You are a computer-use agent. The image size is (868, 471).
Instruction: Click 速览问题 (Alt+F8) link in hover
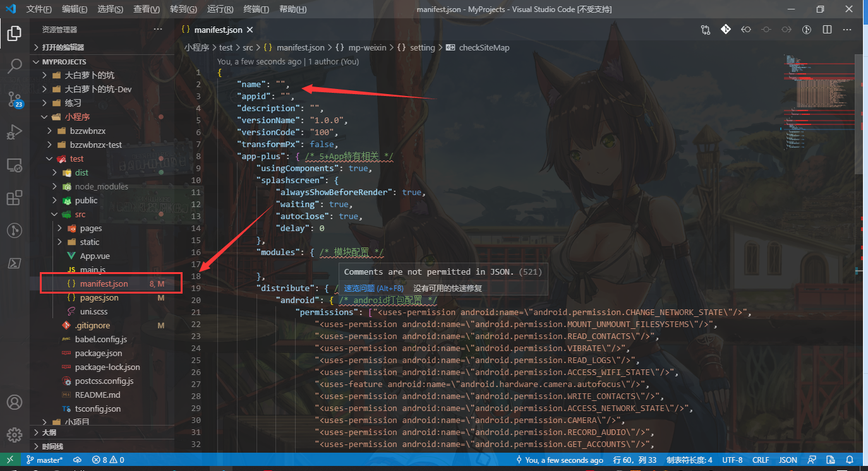(x=373, y=288)
